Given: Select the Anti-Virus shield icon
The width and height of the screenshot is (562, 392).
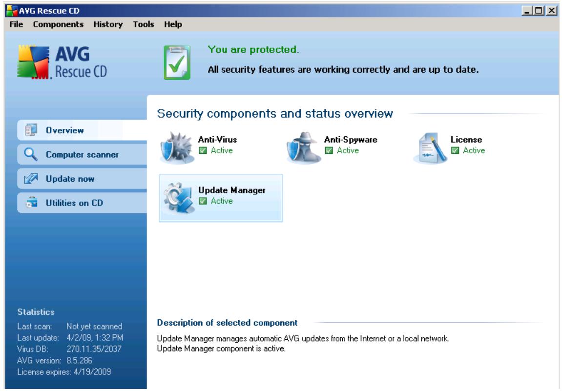Looking at the screenshot, I should pos(177,148).
